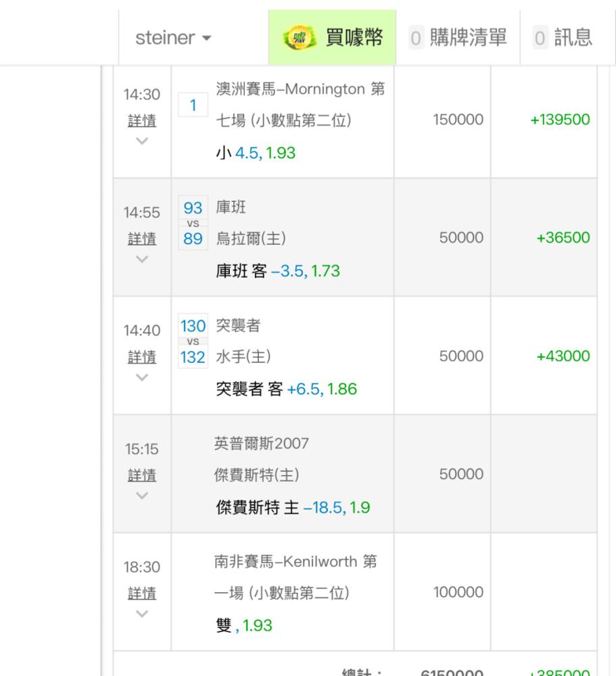Click the 0 badge beside 訊息
The width and height of the screenshot is (616, 676).
(539, 39)
